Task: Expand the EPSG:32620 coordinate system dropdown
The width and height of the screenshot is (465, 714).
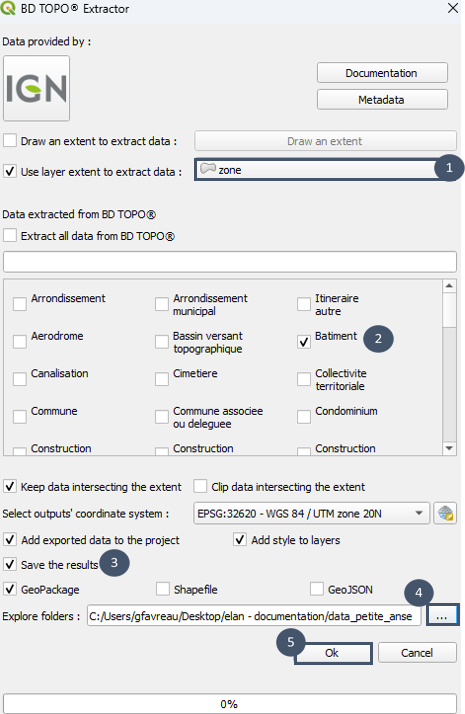Action: 312,513
